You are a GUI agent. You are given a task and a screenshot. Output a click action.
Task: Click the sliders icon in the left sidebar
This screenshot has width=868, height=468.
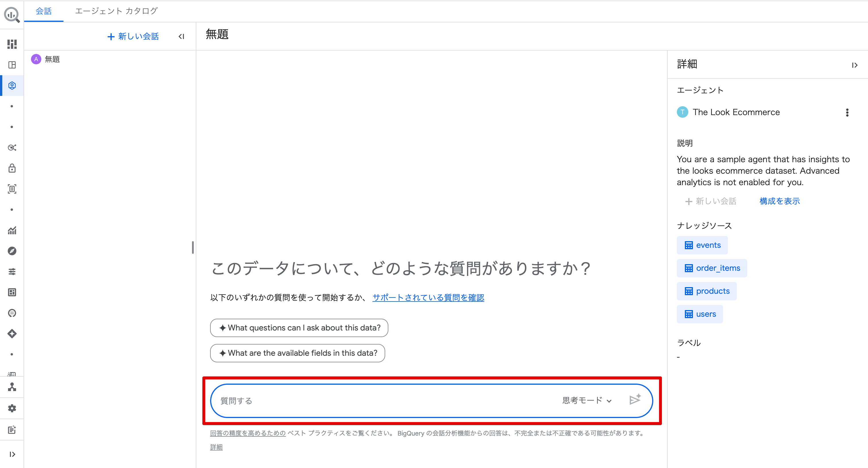[x=12, y=272]
